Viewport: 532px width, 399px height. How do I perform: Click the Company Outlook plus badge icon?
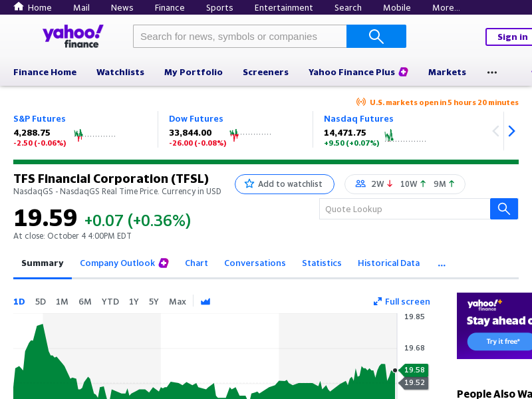[164, 263]
